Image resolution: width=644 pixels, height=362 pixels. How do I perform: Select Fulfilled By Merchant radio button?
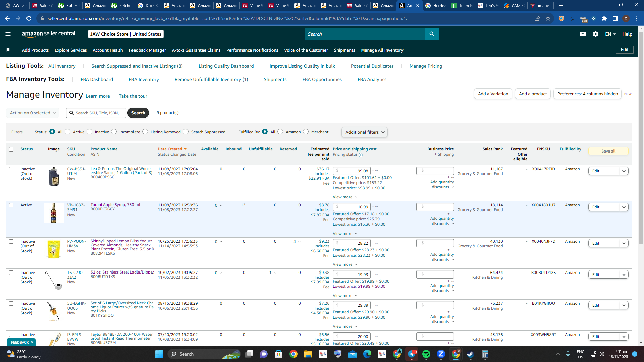pyautogui.click(x=306, y=132)
